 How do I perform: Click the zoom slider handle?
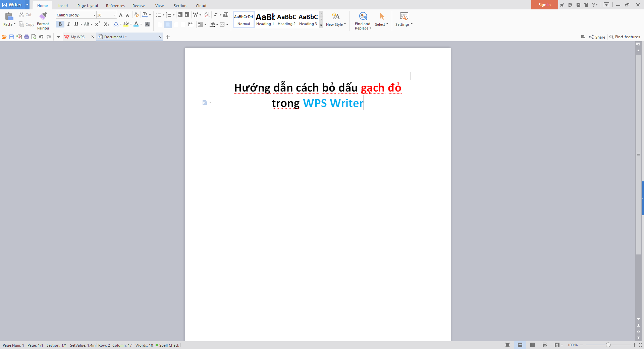[x=608, y=345]
